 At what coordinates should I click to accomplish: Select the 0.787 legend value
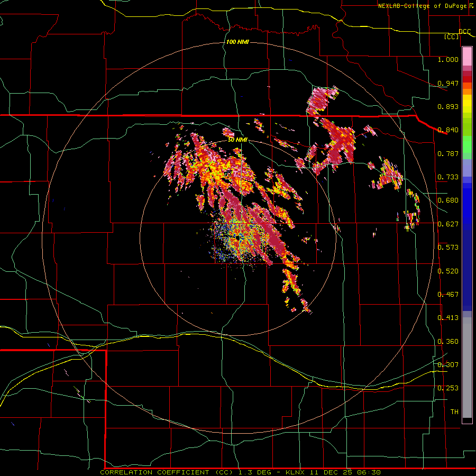point(448,153)
